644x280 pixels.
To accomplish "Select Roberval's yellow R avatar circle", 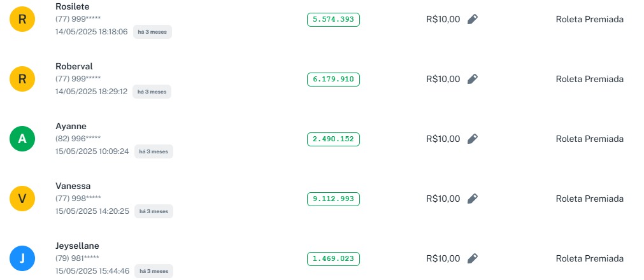I will click(22, 80).
